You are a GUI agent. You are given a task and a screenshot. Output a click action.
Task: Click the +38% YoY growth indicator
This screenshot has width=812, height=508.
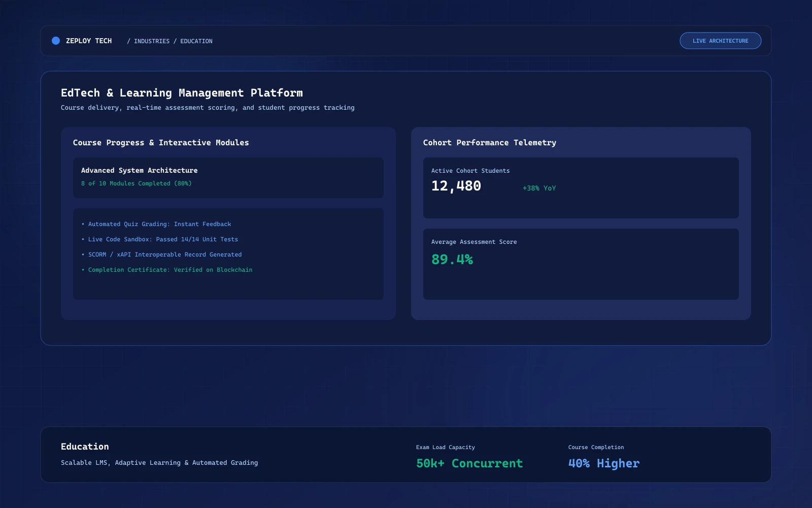(x=539, y=188)
